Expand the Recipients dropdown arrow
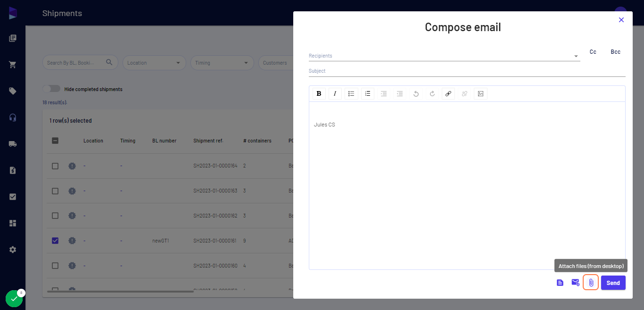The image size is (644, 310). coord(576,56)
